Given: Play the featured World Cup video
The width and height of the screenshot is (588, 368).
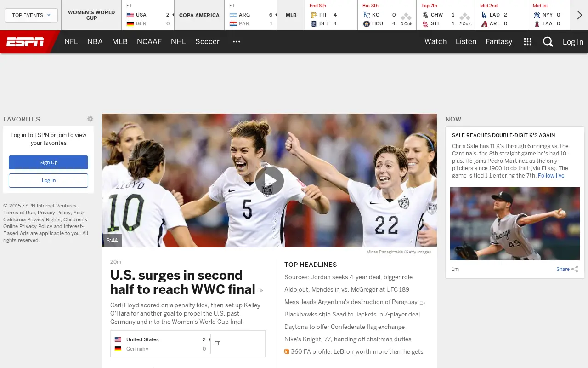Looking at the screenshot, I should click(x=269, y=180).
